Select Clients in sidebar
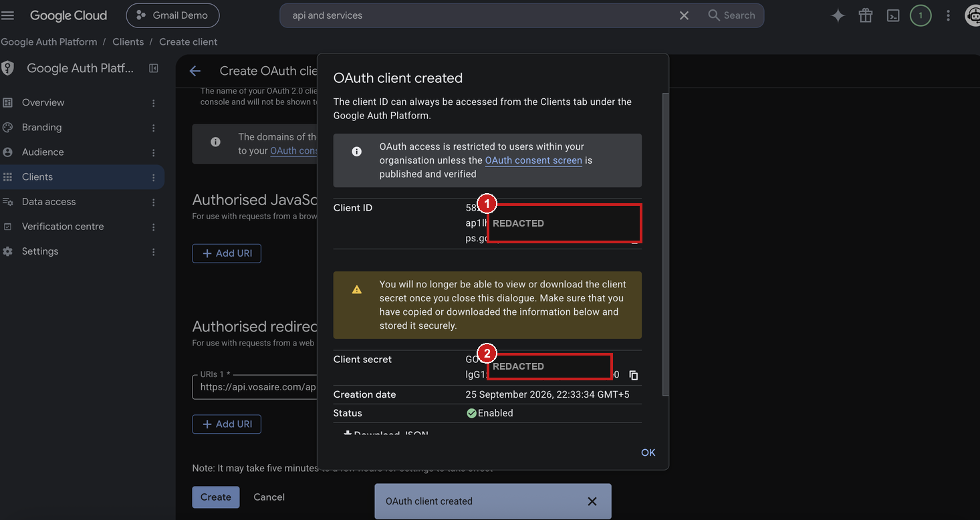Image resolution: width=980 pixels, height=520 pixels. pyautogui.click(x=82, y=176)
